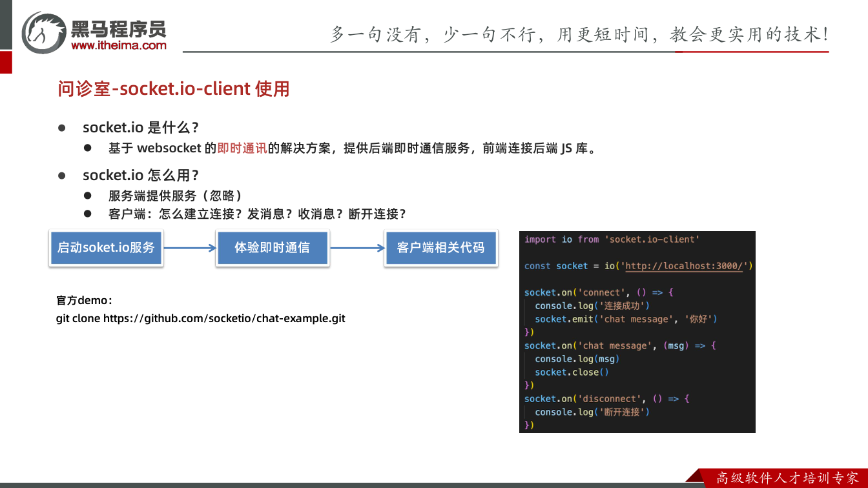Click the 黑马程序员 horse logo icon

pos(44,32)
